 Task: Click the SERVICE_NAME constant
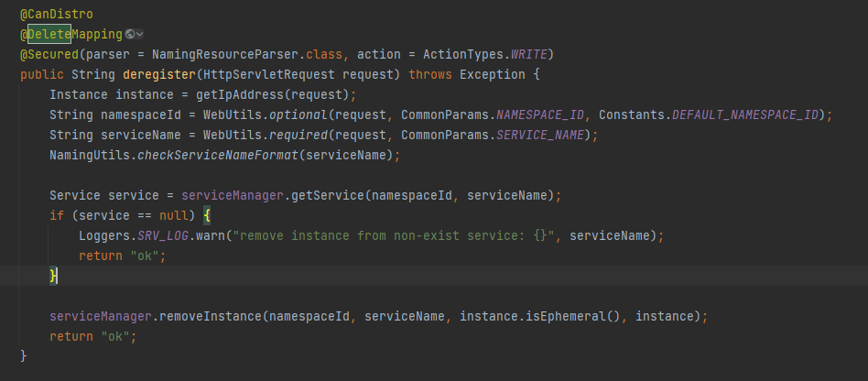tap(540, 136)
